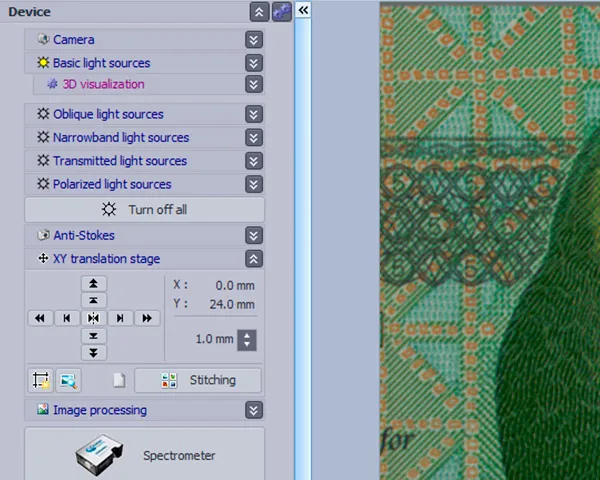
Task: Open device settings gear icon in header
Action: (x=282, y=12)
